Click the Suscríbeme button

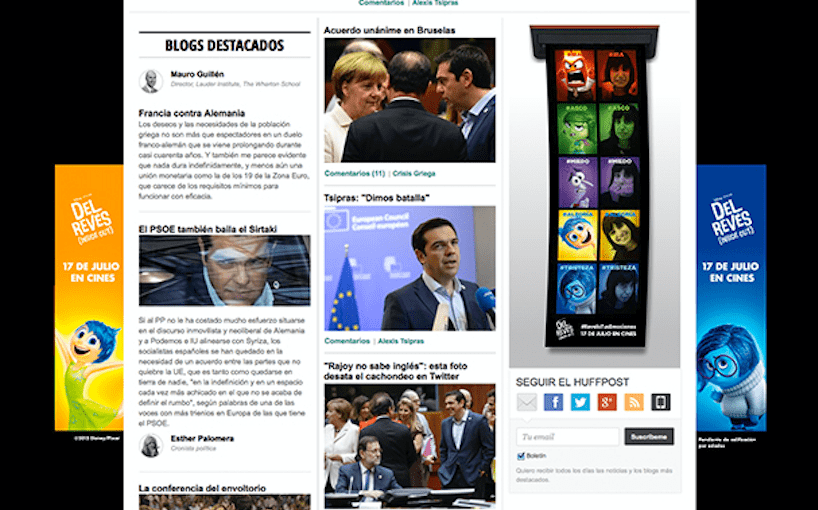649,436
